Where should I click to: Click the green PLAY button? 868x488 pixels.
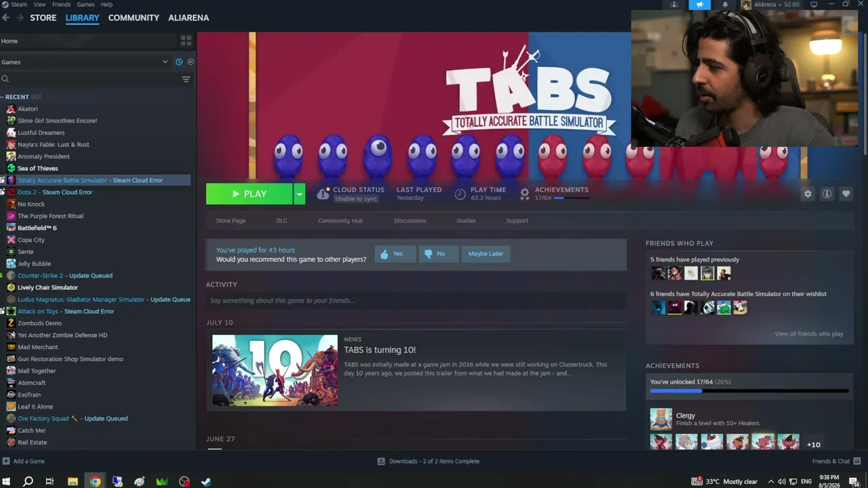(250, 194)
